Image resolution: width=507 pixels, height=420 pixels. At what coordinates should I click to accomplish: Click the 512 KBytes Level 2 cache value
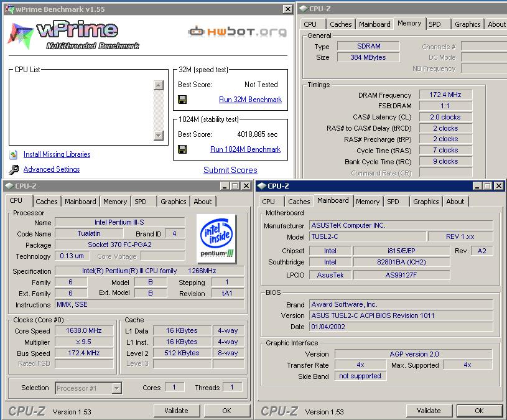pyautogui.click(x=182, y=353)
